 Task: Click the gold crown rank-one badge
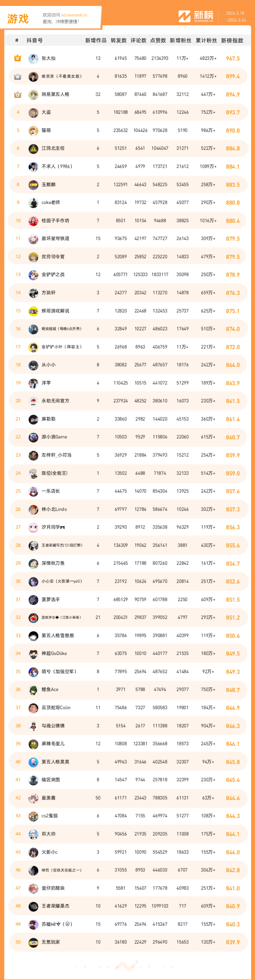click(17, 58)
